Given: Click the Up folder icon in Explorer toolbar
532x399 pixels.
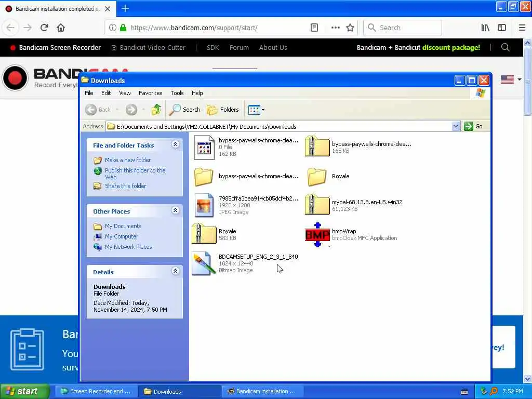Looking at the screenshot, I should click(x=156, y=110).
